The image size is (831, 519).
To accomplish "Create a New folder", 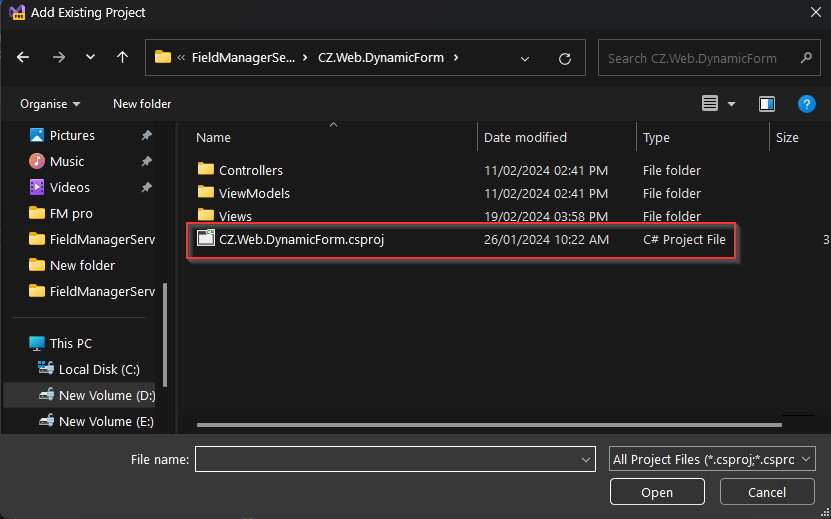I will pos(142,104).
